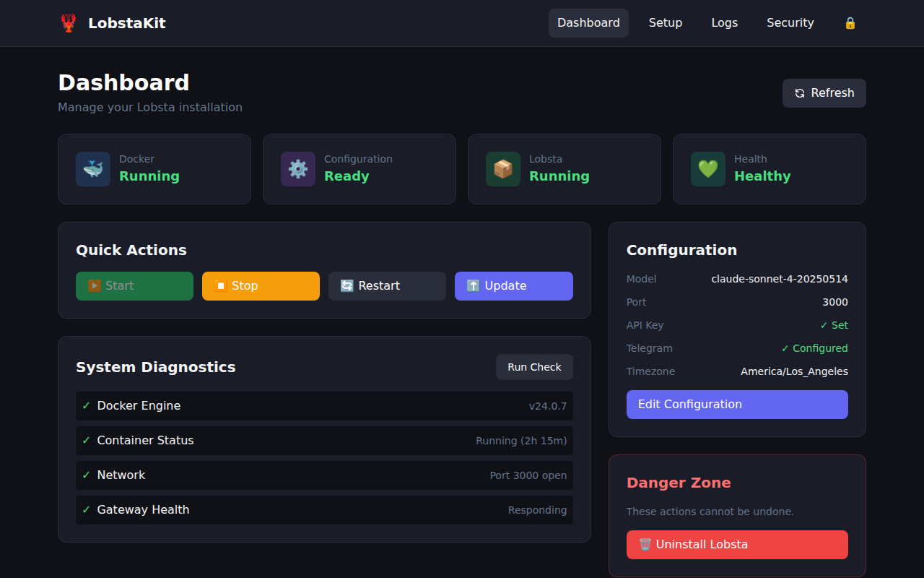Run an Update from Quick Actions
This screenshot has height=578, width=924.
pyautogui.click(x=513, y=285)
